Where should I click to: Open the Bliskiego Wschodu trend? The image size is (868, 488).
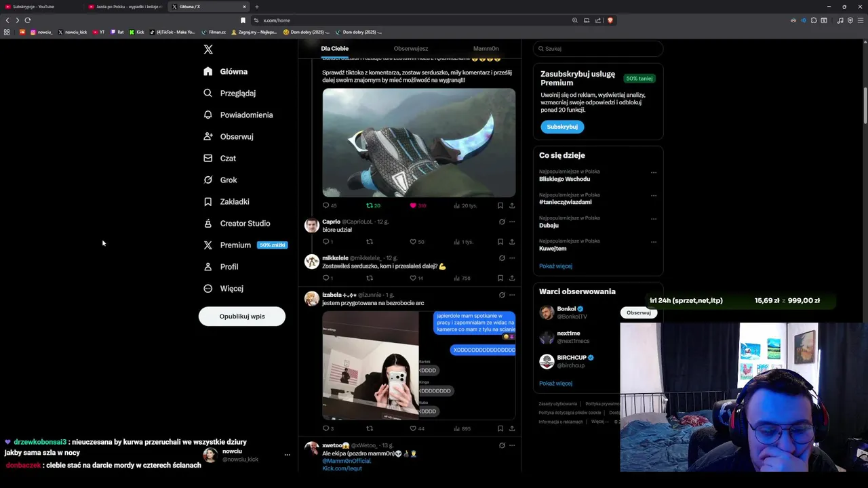(x=564, y=179)
